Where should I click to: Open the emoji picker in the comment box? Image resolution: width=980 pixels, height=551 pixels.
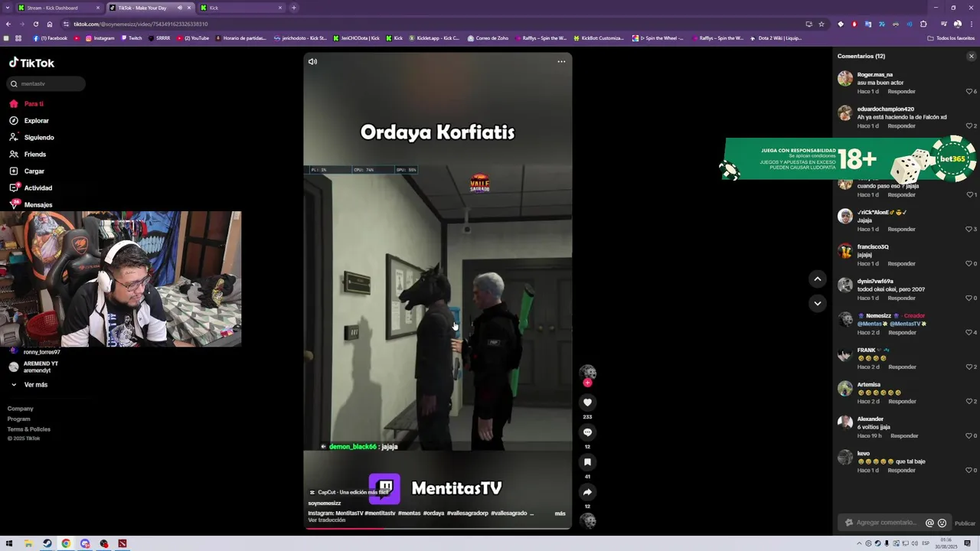[942, 523]
